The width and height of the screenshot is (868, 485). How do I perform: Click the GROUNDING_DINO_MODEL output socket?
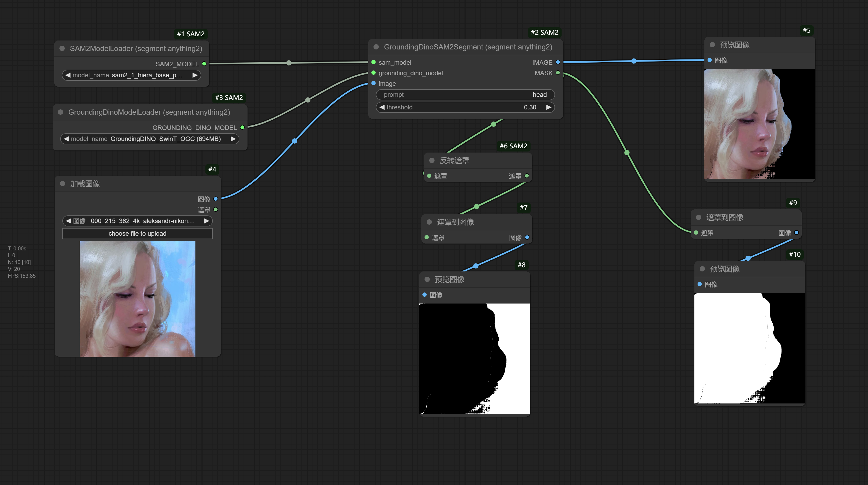[242, 127]
